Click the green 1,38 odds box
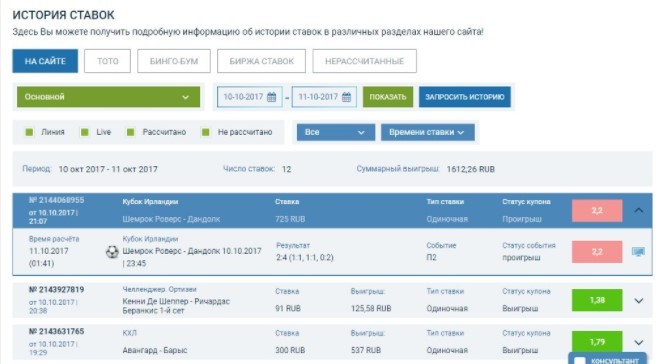This screenshot has width=663, height=364. tap(597, 300)
